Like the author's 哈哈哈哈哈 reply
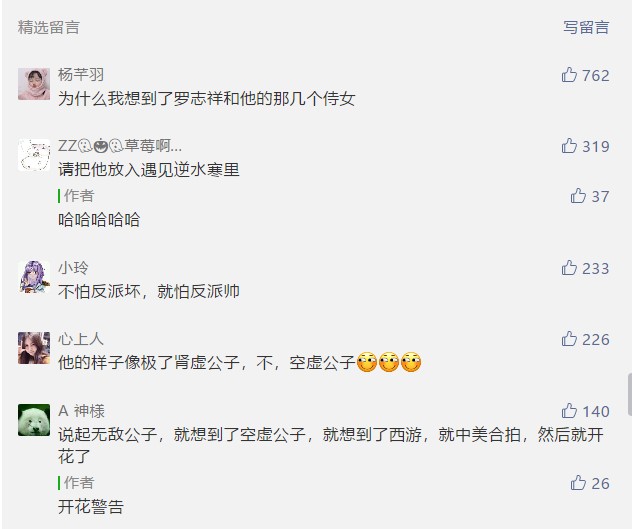 (578, 196)
